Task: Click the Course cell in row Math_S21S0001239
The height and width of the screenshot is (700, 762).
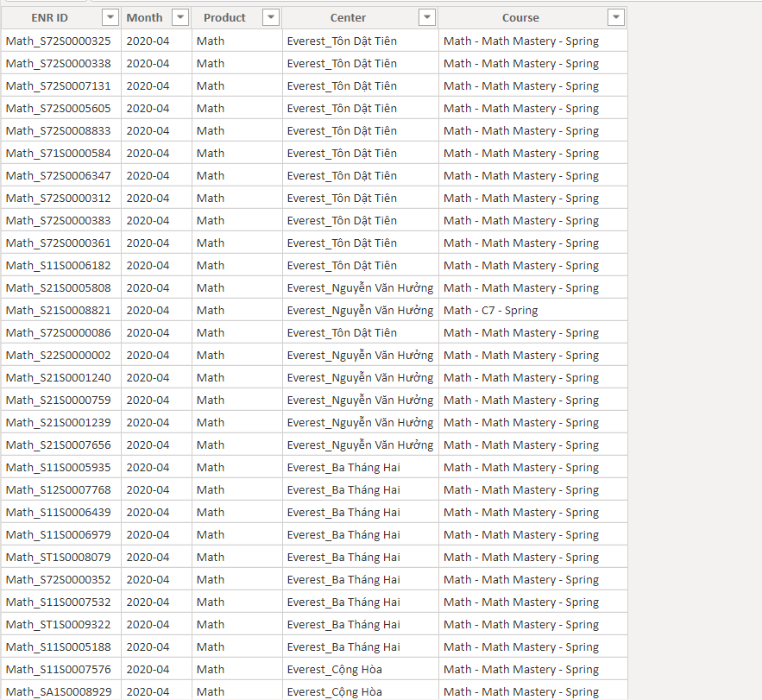Action: (x=533, y=422)
